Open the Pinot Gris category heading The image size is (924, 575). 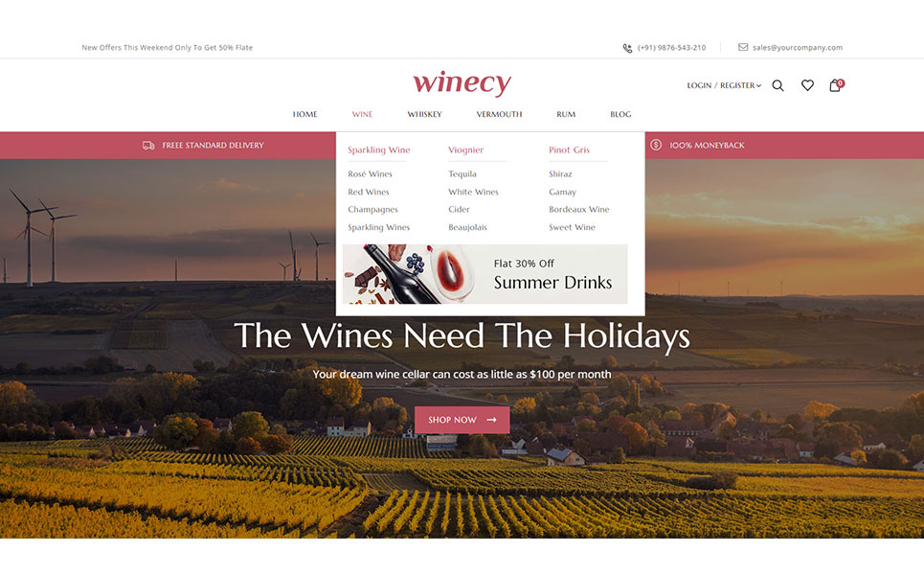coord(569,149)
